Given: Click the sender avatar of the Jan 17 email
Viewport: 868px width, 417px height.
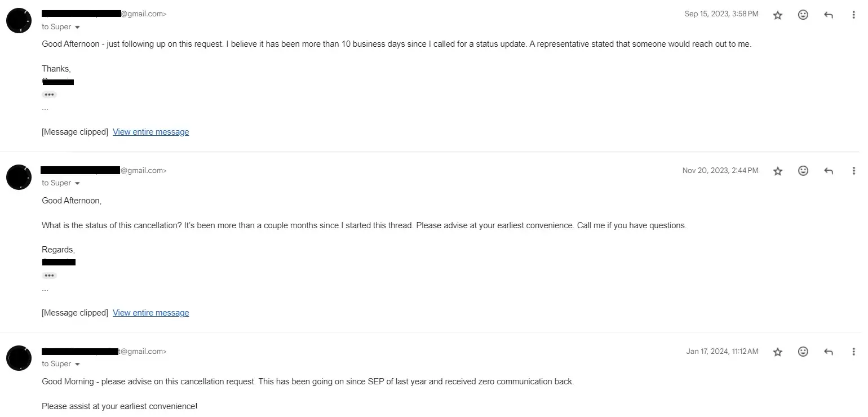Looking at the screenshot, I should (x=19, y=358).
